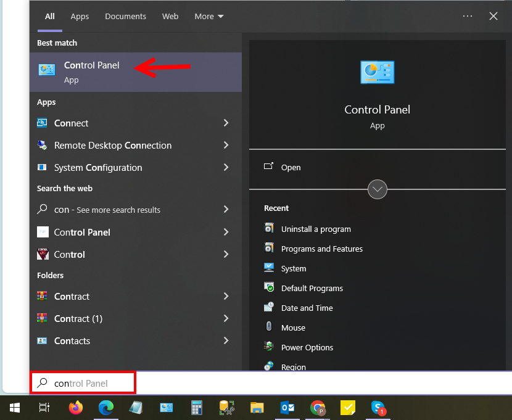Image resolution: width=512 pixels, height=420 pixels.
Task: Close the search panel with X
Action: click(493, 16)
